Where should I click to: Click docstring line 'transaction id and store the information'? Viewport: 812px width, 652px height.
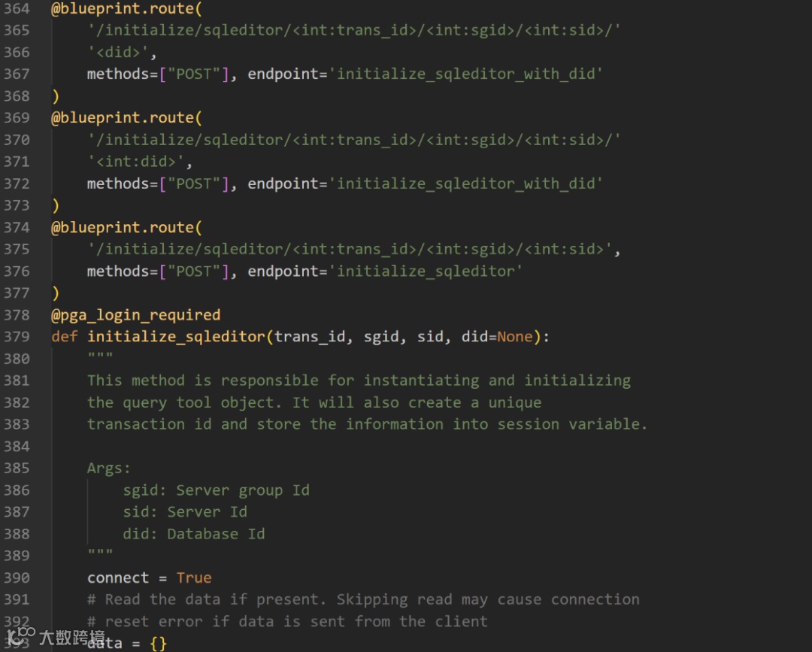[x=367, y=424]
